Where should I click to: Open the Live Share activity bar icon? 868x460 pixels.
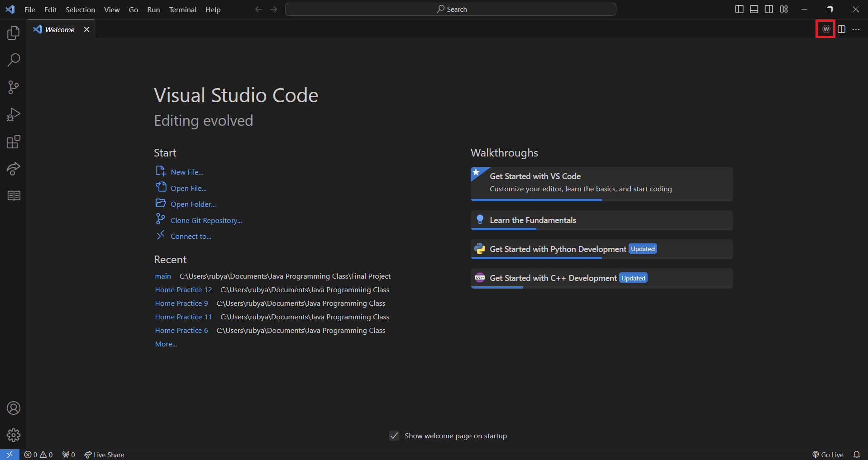(x=14, y=169)
